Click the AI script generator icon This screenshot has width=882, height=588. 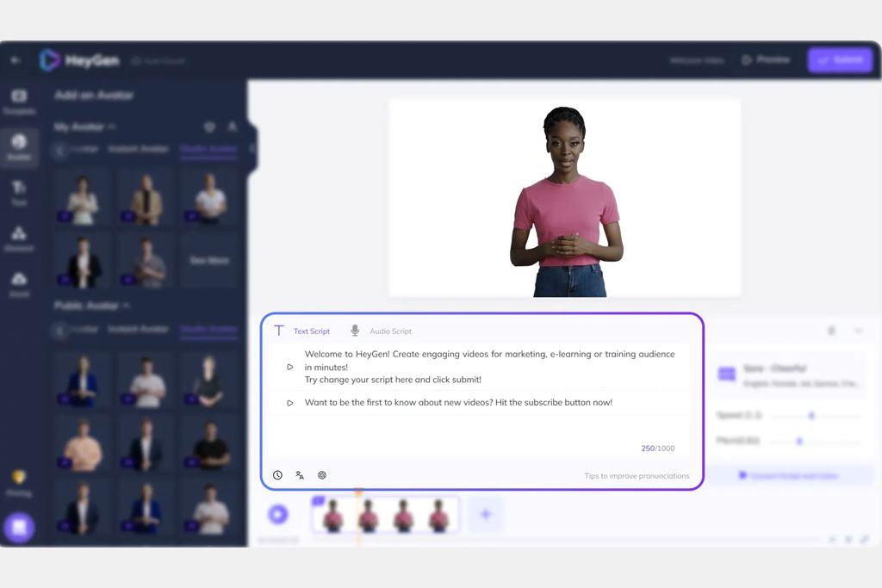pos(322,475)
